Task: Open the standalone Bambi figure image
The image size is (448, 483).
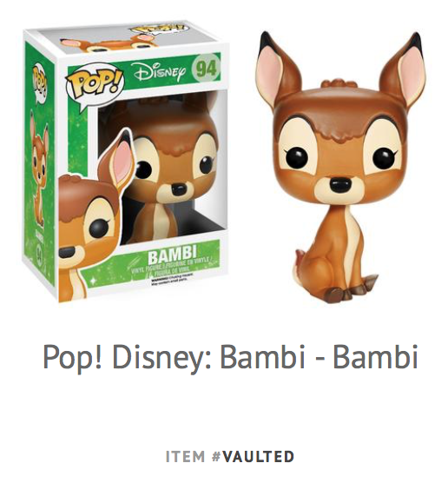Action: pyautogui.click(x=339, y=166)
